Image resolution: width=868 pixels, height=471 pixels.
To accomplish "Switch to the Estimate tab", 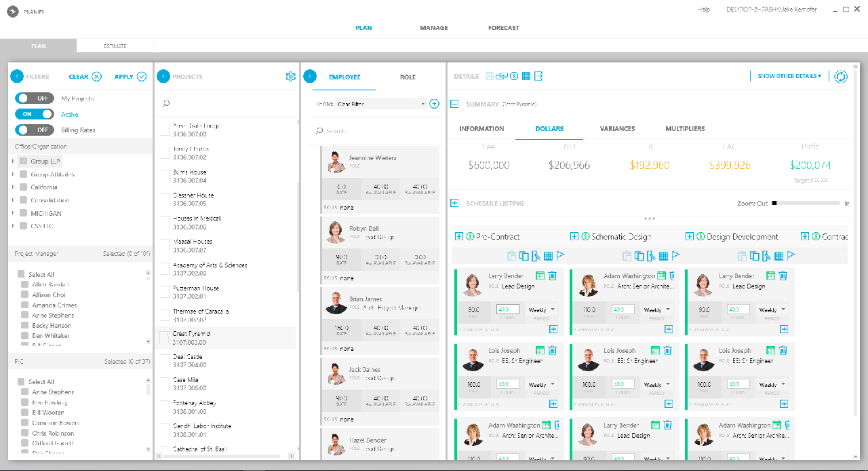I will tap(115, 46).
